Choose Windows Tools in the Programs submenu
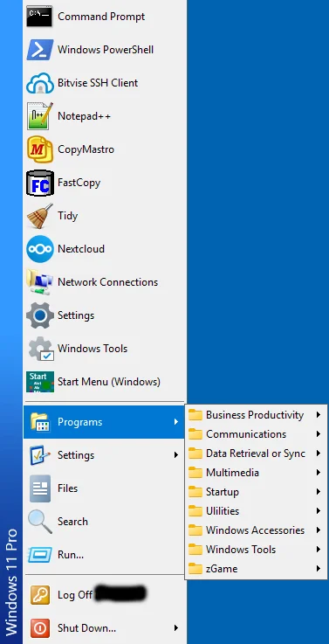This screenshot has height=644, width=329. coord(256,550)
